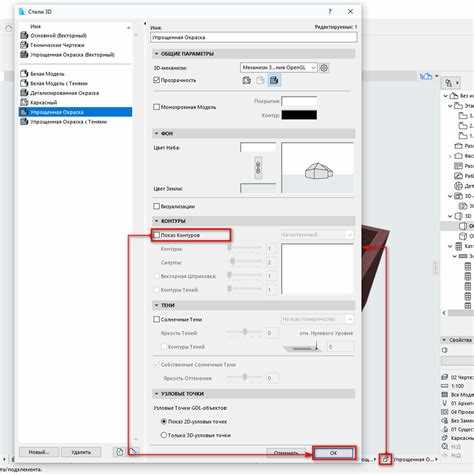
Task: Collapse the УЗЛОВЫЕ ТОЧКИ section
Action: tap(156, 394)
